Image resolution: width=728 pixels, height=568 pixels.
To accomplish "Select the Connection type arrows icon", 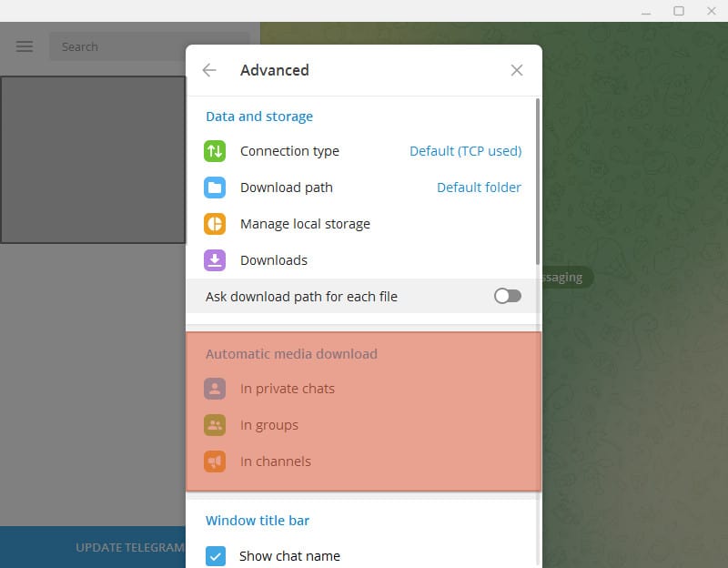I will pos(215,151).
